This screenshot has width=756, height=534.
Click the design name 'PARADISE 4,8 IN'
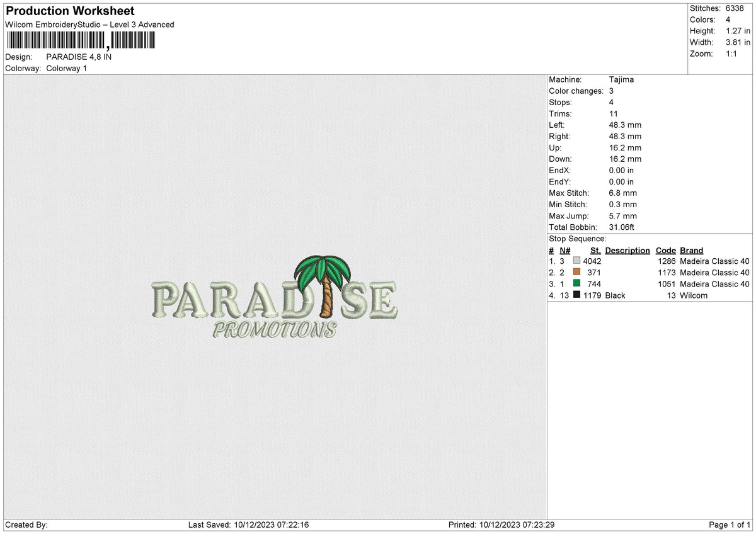79,57
